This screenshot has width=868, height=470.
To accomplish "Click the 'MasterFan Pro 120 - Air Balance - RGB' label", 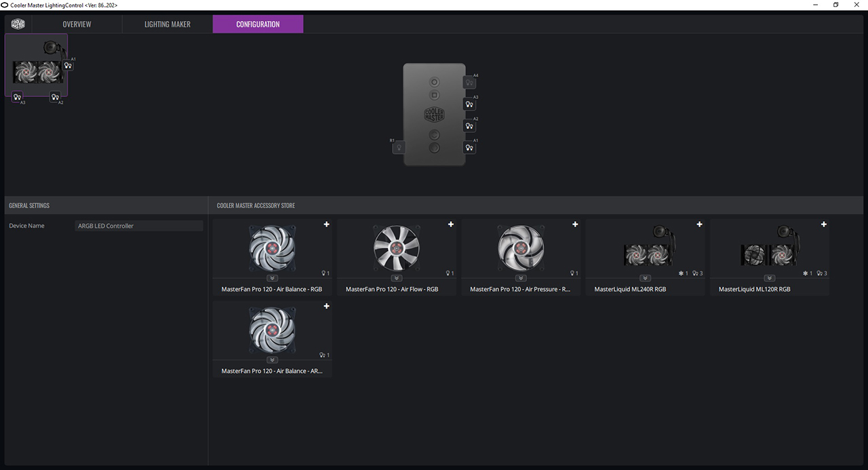I will 272,290.
